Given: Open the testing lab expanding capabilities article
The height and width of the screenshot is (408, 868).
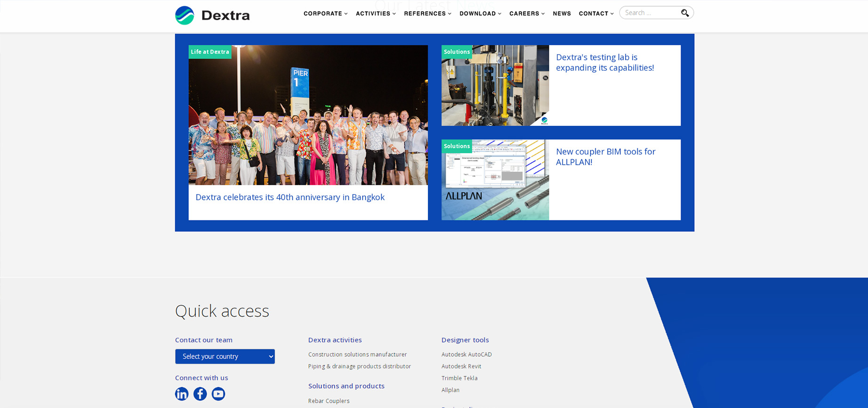Looking at the screenshot, I should pos(605,63).
